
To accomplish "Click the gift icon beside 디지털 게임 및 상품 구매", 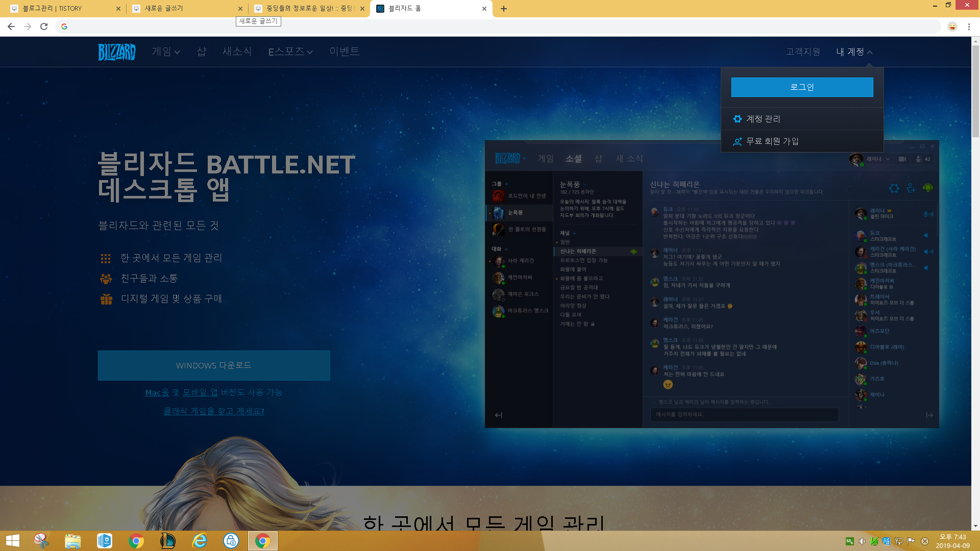I will tap(106, 299).
